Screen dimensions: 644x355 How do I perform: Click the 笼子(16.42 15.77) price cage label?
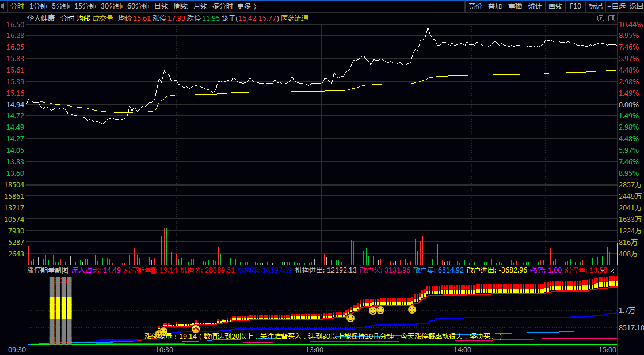tap(250, 18)
